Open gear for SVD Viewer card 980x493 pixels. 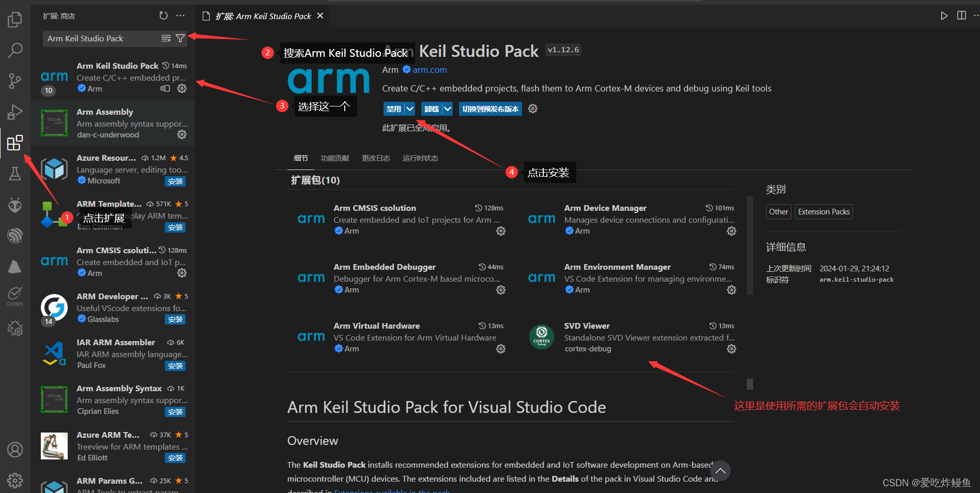[731, 349]
